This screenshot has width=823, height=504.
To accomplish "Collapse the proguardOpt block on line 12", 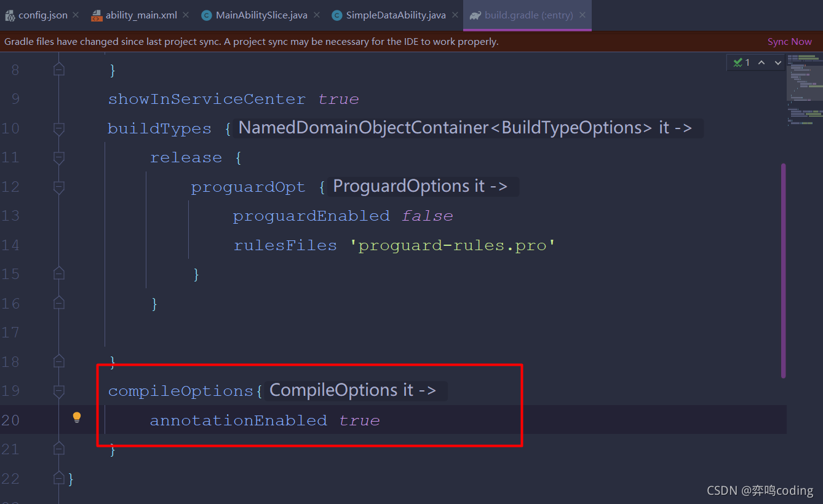I will pyautogui.click(x=59, y=187).
